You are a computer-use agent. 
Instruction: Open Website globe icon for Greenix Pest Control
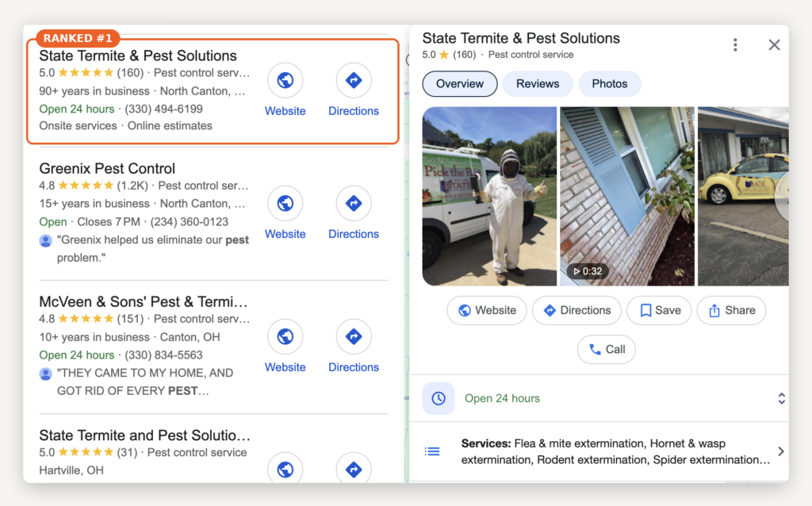pos(285,203)
